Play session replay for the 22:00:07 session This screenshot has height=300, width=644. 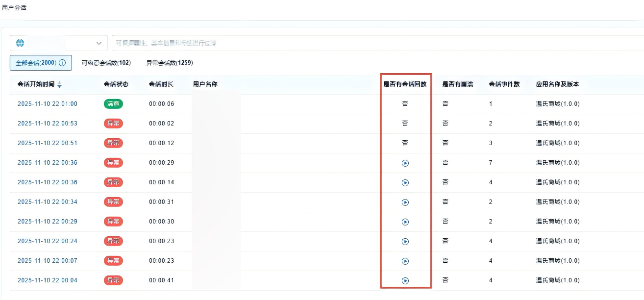(x=405, y=261)
